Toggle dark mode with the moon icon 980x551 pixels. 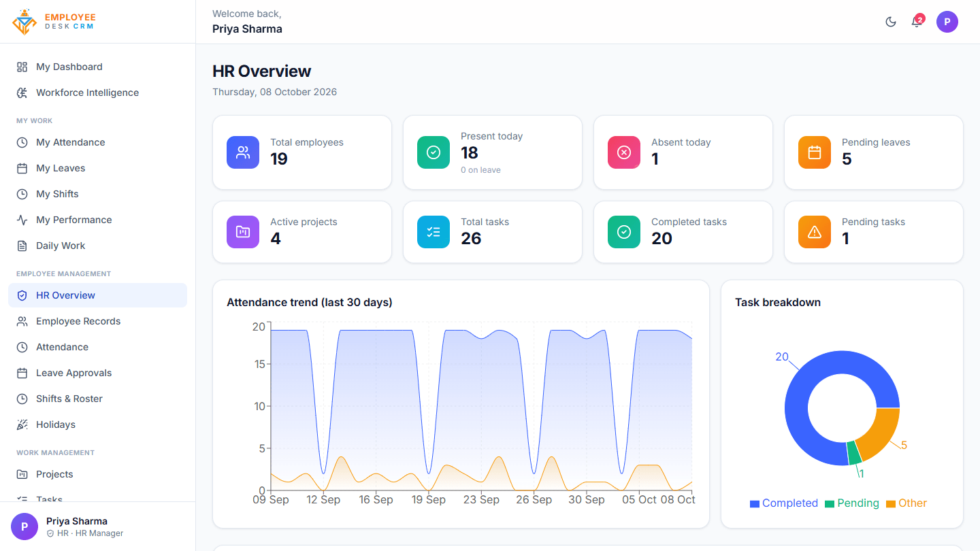click(x=891, y=22)
